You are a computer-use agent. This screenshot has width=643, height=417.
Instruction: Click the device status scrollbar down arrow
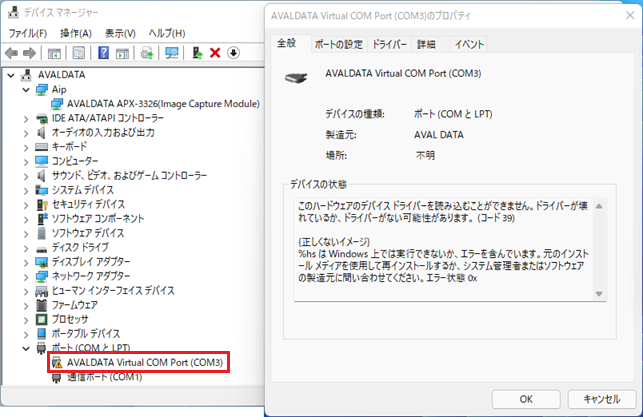[599, 294]
